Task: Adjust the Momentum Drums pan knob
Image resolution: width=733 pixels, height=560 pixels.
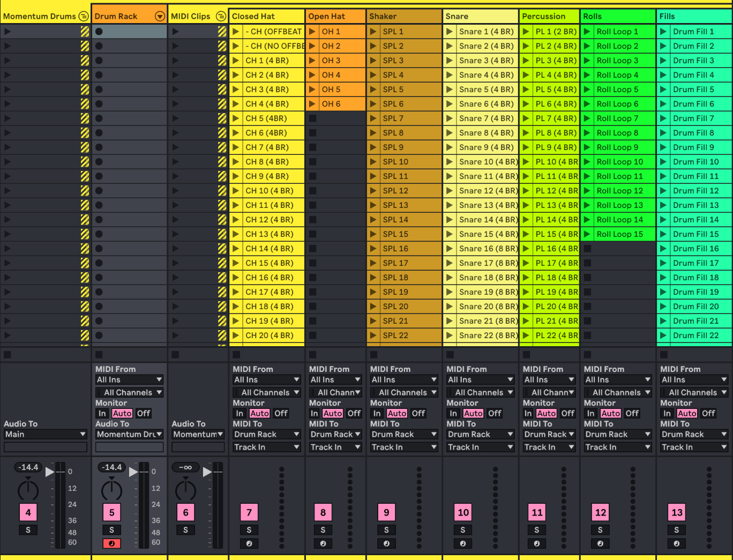Action: (x=28, y=489)
